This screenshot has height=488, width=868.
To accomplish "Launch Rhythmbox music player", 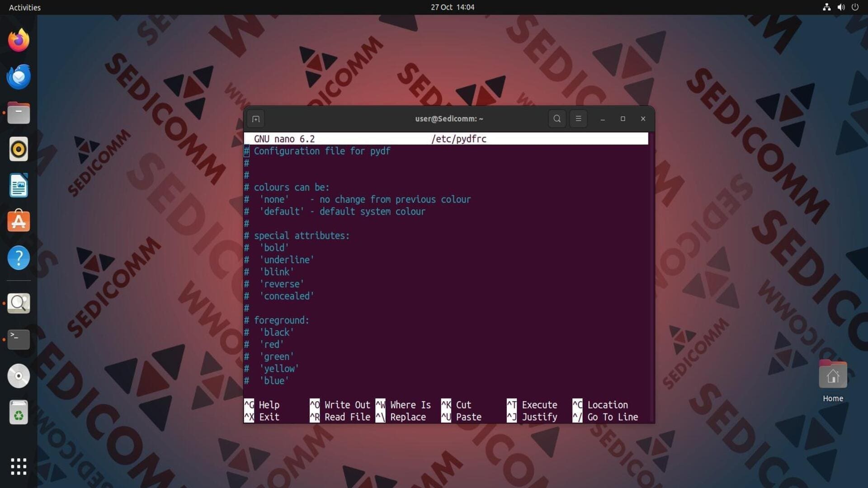I will tap(19, 149).
